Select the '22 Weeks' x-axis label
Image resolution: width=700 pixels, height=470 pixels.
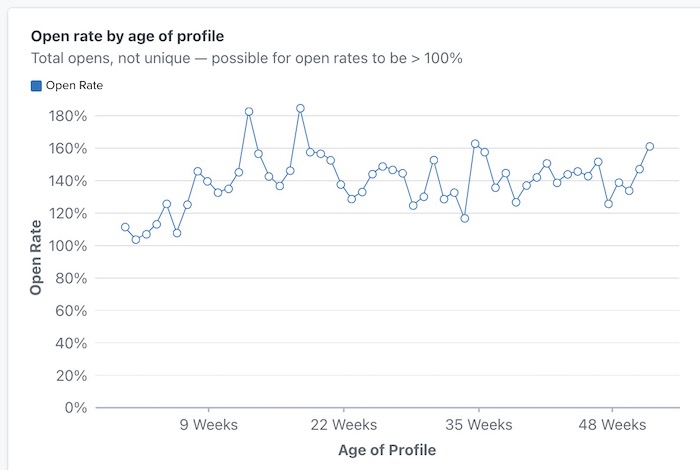pyautogui.click(x=343, y=425)
